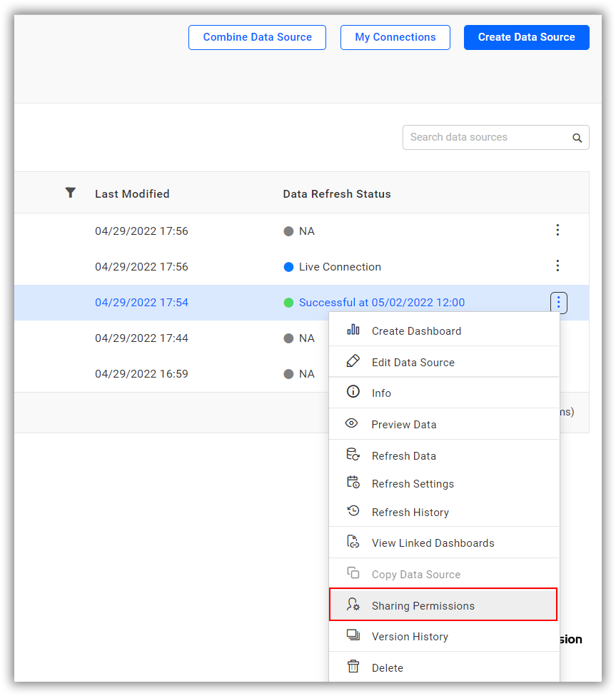Click the Copy Data Source icon

pyautogui.click(x=353, y=573)
